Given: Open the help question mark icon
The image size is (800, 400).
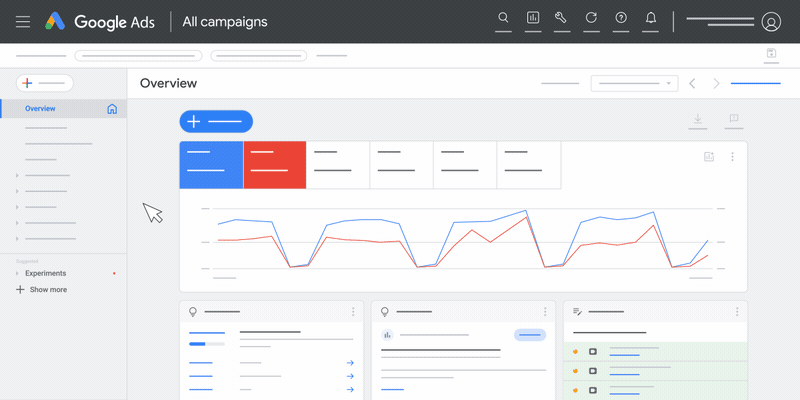Looking at the screenshot, I should pos(621,18).
